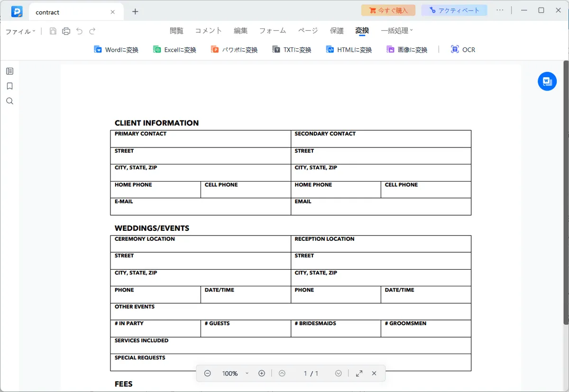
Task: Click the # IN PARTY cell
Action: click(156, 328)
